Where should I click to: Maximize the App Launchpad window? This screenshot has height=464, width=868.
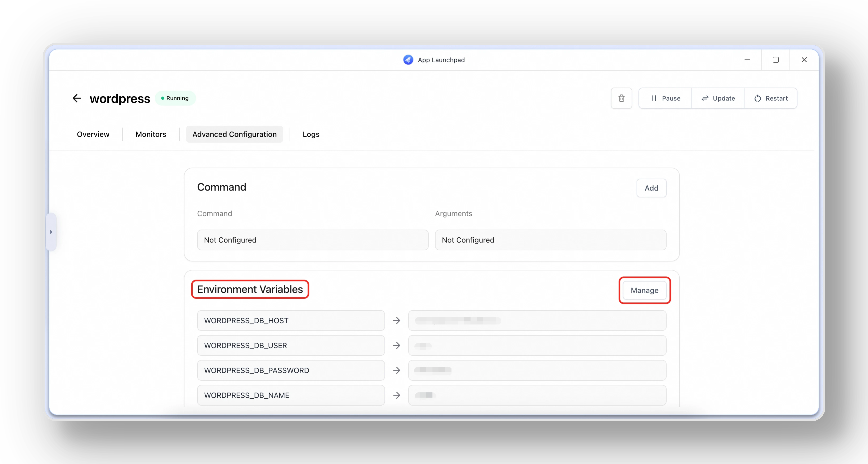[x=775, y=60]
